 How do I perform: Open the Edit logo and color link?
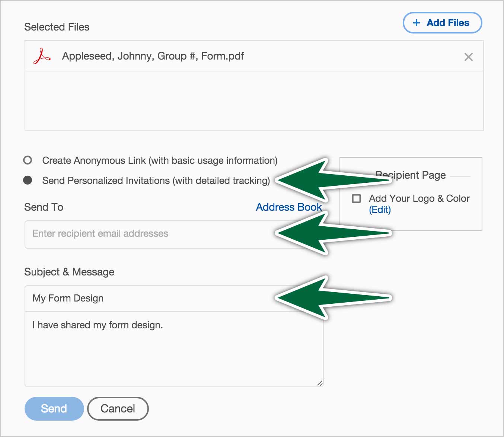tap(380, 210)
